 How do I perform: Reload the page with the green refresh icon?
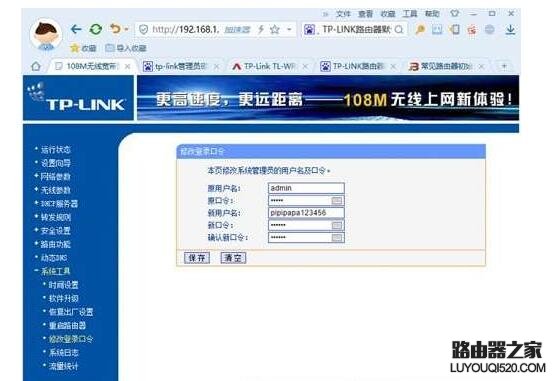pos(96,29)
